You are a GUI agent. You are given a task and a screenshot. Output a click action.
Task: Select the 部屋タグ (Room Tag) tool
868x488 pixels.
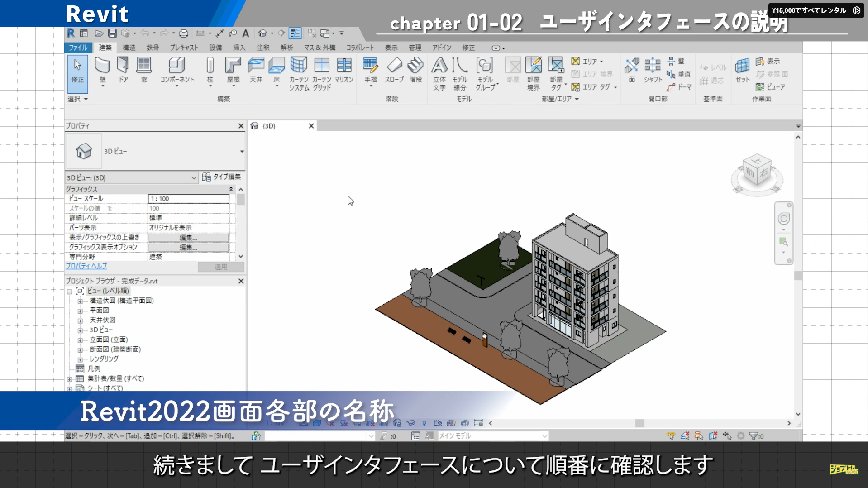point(556,74)
